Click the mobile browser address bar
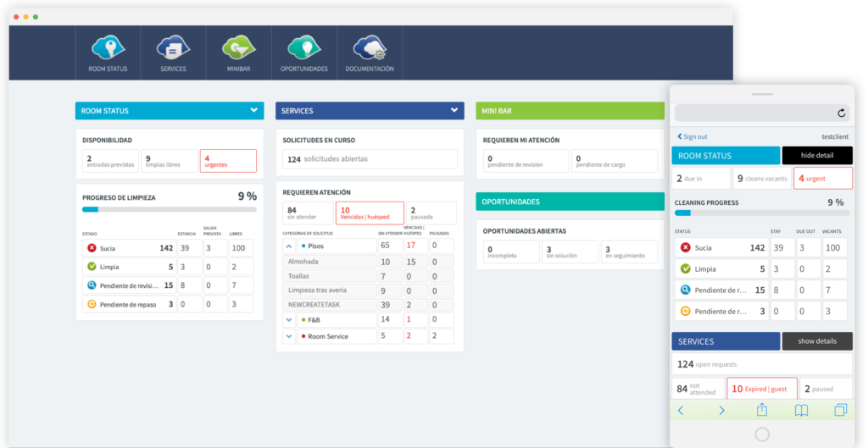 tap(754, 113)
